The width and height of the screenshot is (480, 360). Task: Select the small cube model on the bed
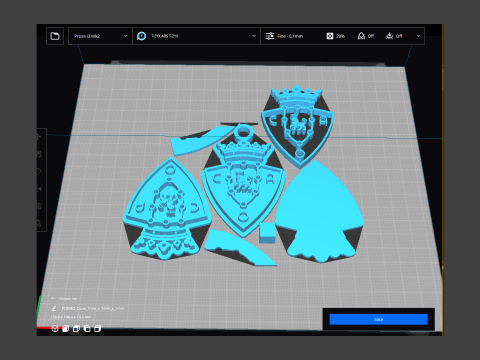click(267, 233)
